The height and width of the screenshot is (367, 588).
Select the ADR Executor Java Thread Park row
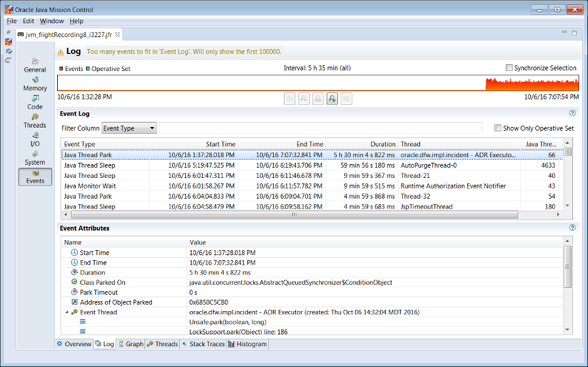click(312, 155)
